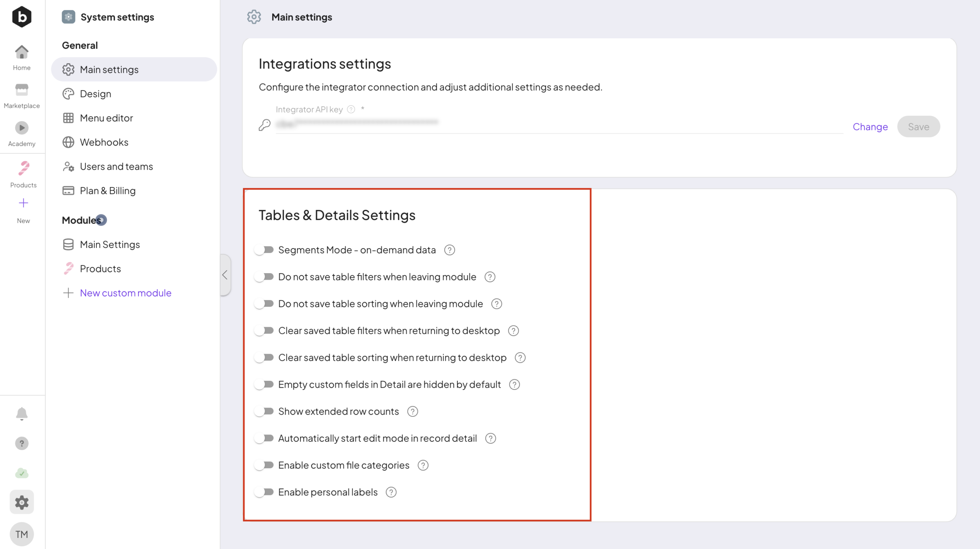Open the help question mark in left rail
Image resolution: width=980 pixels, height=549 pixels.
point(22,444)
